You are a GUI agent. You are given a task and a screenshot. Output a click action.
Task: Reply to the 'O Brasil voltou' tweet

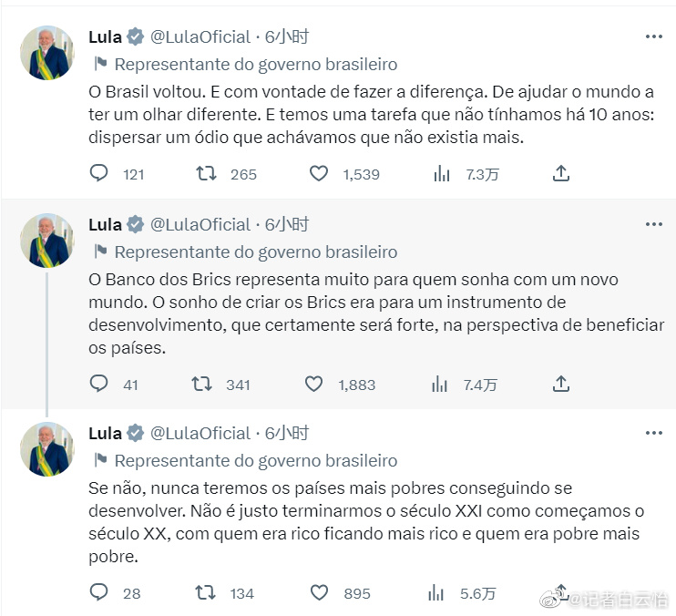tap(99, 173)
